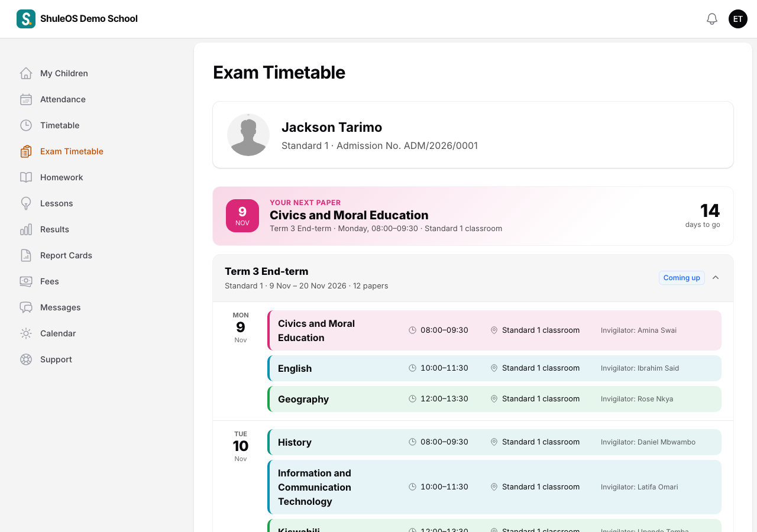Click Invigilator: Daniel Mbwambo text
757x532 pixels.
click(x=648, y=442)
